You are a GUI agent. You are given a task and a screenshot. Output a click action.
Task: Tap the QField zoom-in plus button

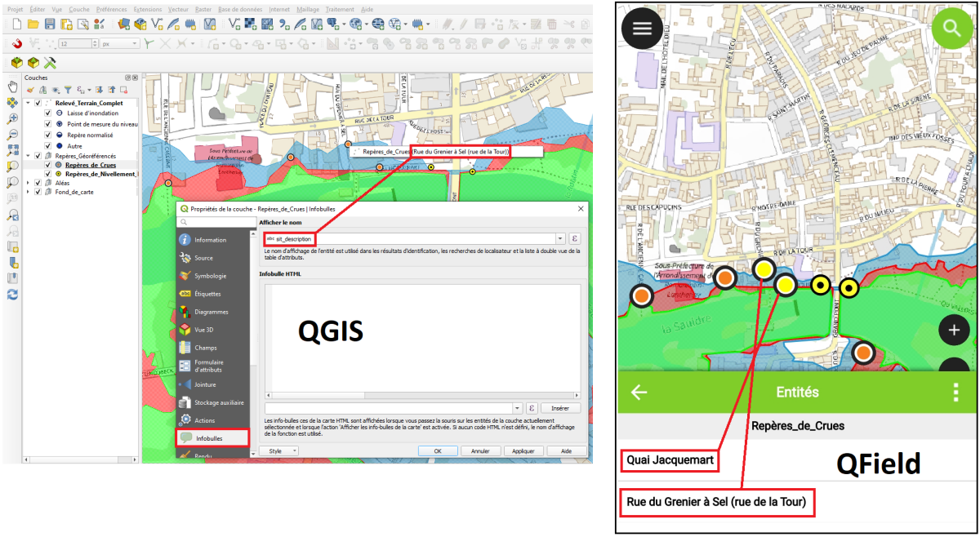pyautogui.click(x=954, y=331)
